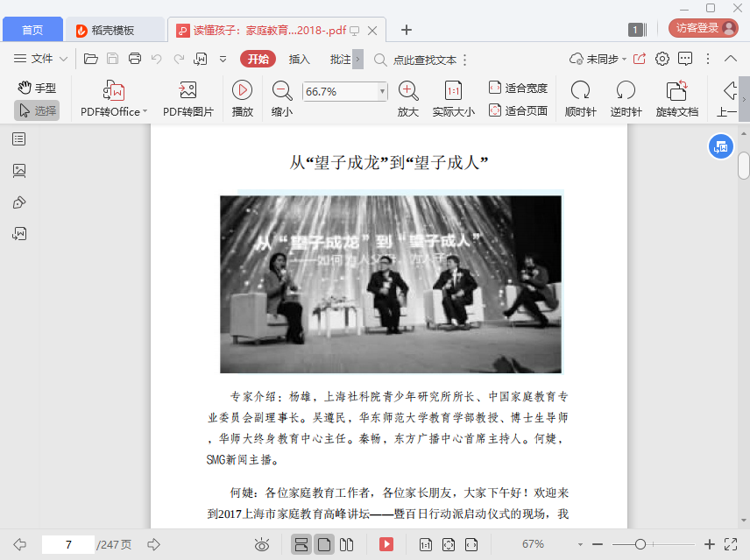The width and height of the screenshot is (750, 560).
Task: Start slideshow with 播放 button
Action: (x=243, y=99)
